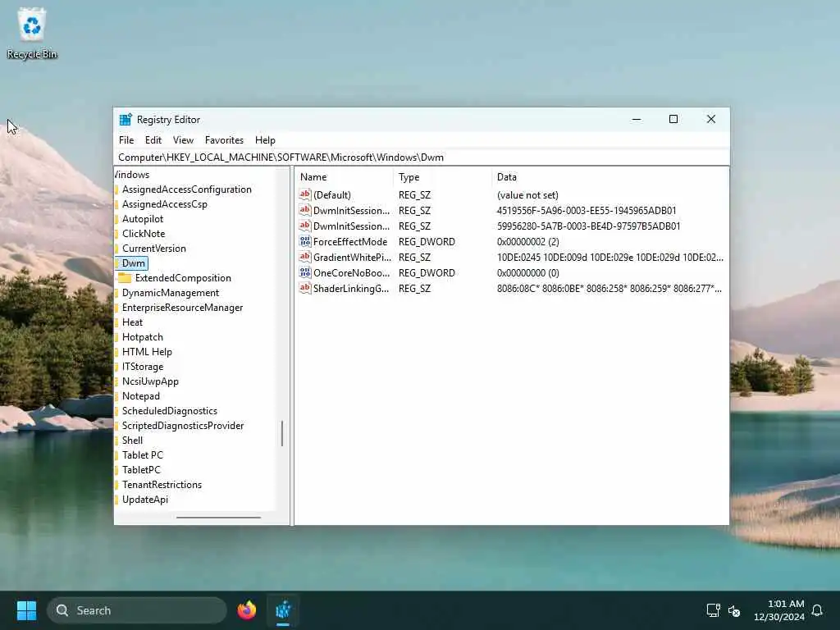Open the Favorites menu

pyautogui.click(x=224, y=139)
